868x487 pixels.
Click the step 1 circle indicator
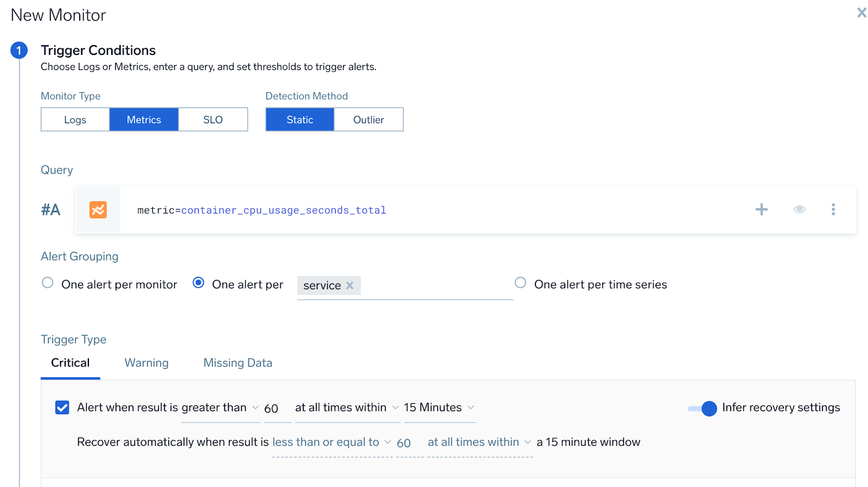tap(19, 50)
